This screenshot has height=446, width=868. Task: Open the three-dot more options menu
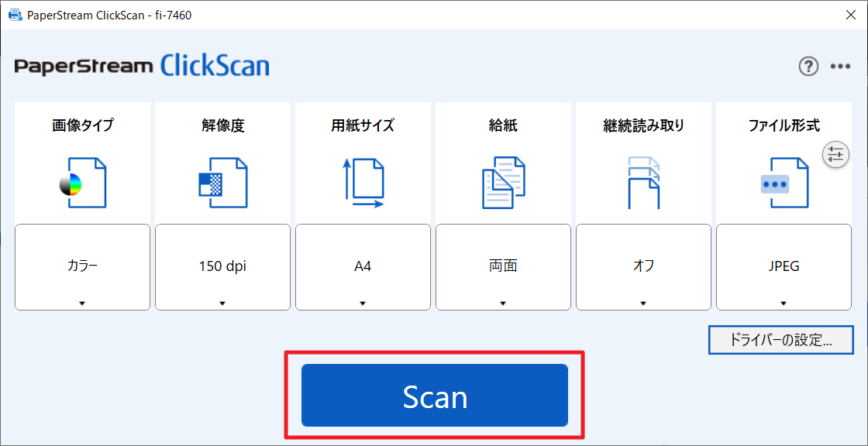point(840,67)
